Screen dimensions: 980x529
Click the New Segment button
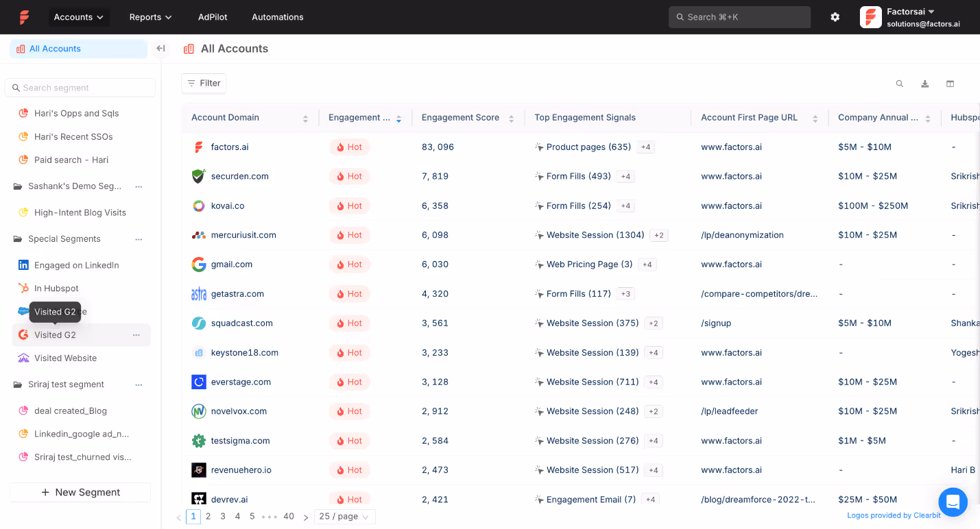80,492
